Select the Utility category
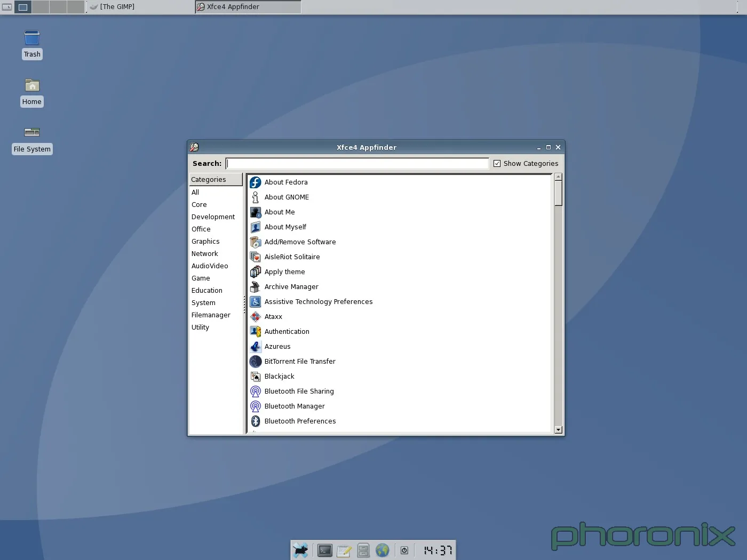The image size is (747, 560). (216, 327)
